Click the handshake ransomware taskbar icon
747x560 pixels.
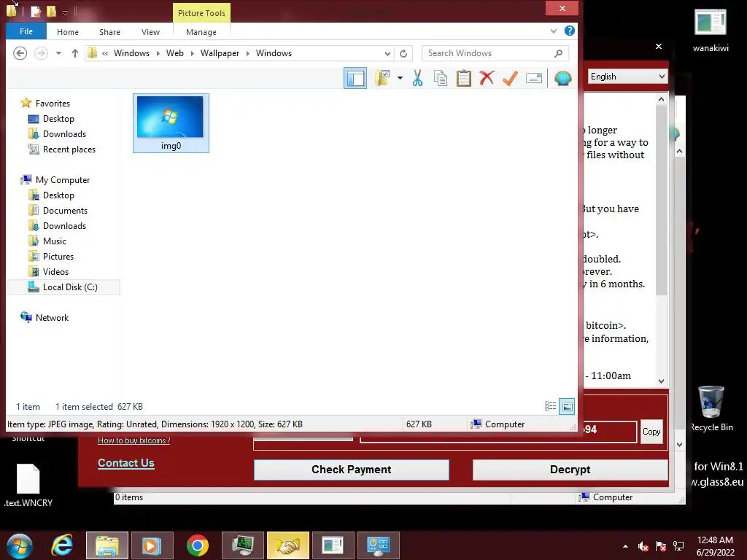pyautogui.click(x=287, y=545)
